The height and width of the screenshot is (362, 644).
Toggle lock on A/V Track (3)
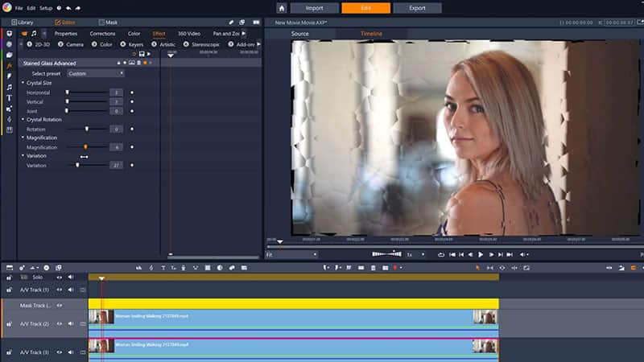(x=9, y=352)
